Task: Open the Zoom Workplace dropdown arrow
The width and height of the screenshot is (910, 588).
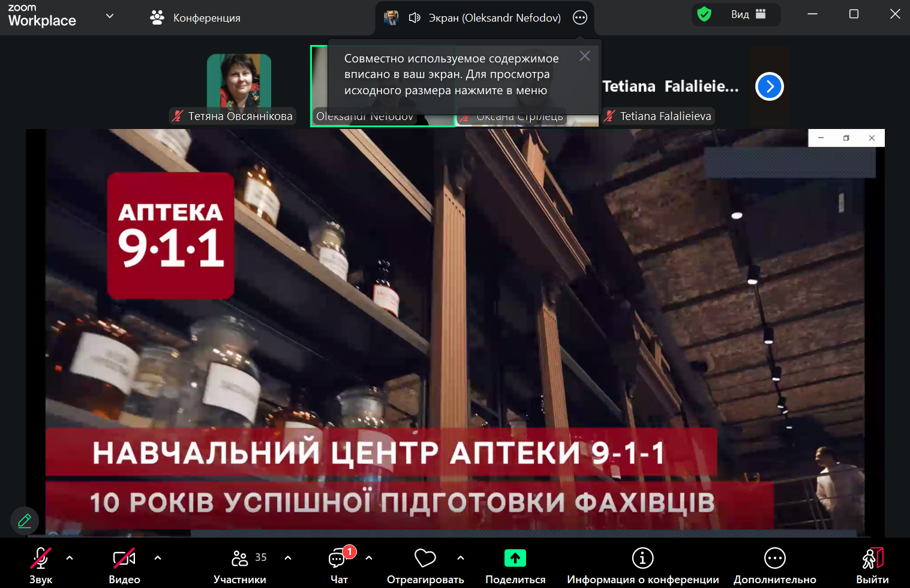Action: [110, 16]
